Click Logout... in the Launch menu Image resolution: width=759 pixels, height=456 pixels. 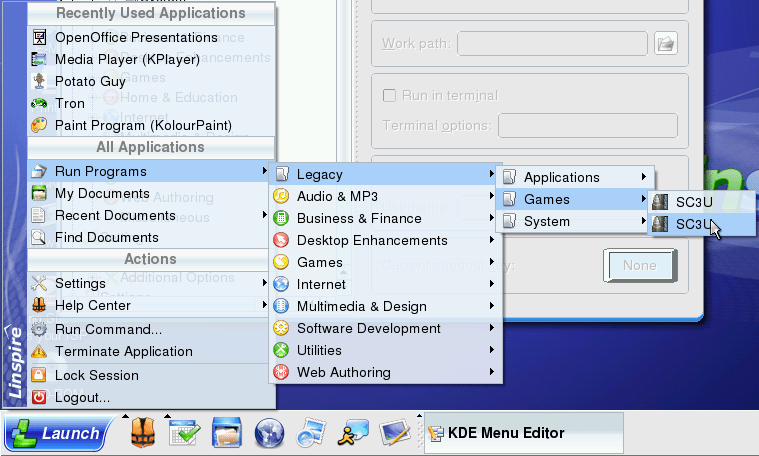click(82, 397)
